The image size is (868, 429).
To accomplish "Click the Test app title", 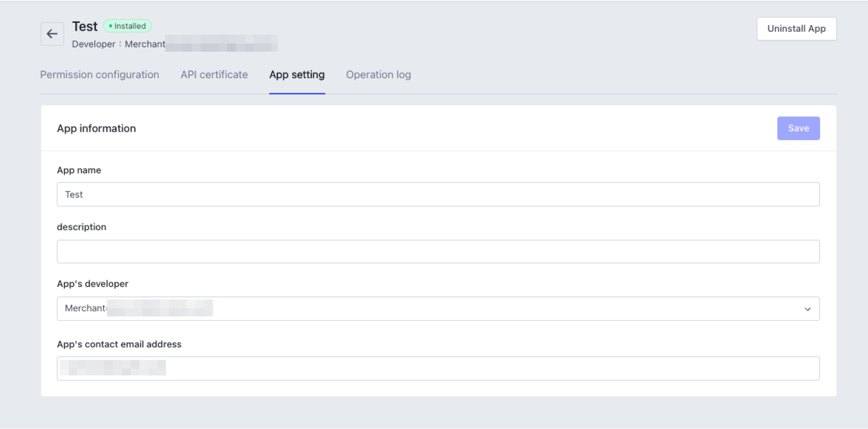I will click(x=85, y=27).
